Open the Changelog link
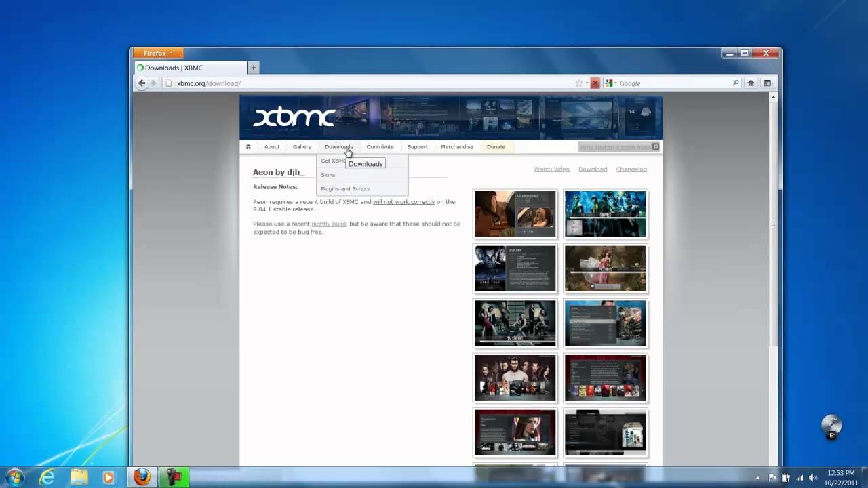The width and height of the screenshot is (868, 488). pos(631,169)
